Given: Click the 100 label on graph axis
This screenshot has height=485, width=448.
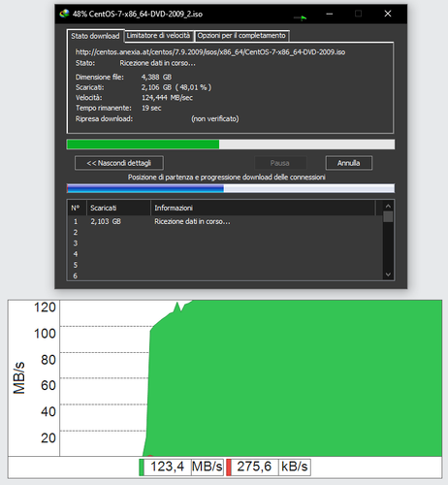Looking at the screenshot, I should 45,334.
